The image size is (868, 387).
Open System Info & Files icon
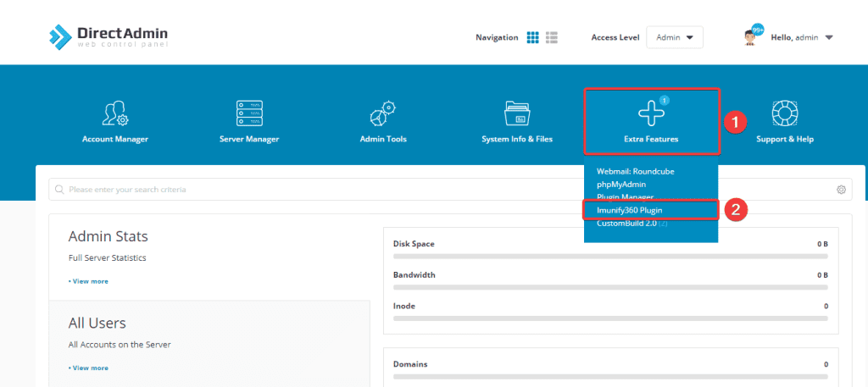pyautogui.click(x=517, y=114)
